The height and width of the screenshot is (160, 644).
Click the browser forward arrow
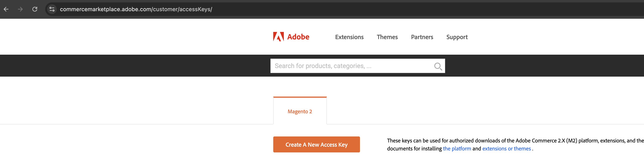pyautogui.click(x=21, y=9)
